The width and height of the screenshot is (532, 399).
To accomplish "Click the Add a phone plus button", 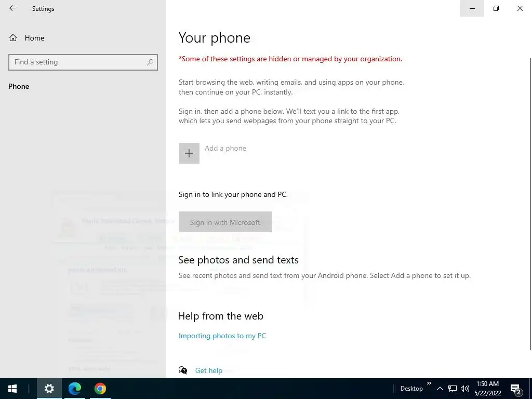I will click(189, 153).
